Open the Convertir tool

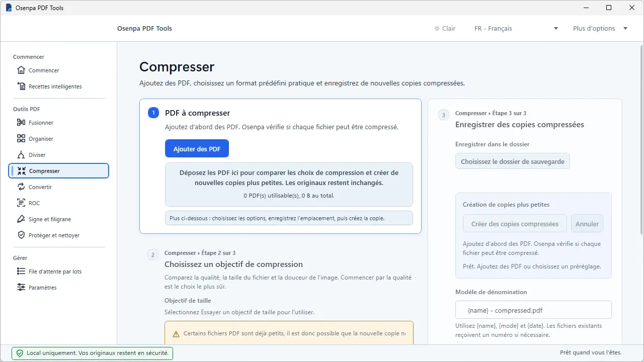pos(58,187)
